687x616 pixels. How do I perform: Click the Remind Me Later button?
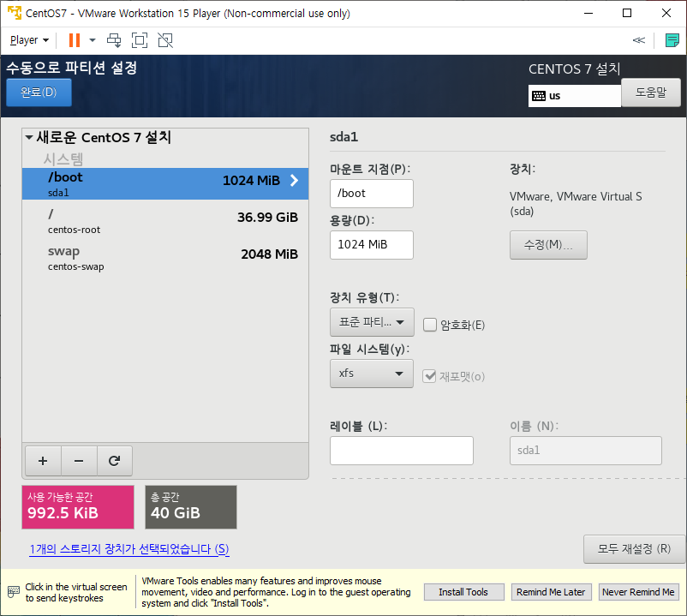pyautogui.click(x=551, y=592)
